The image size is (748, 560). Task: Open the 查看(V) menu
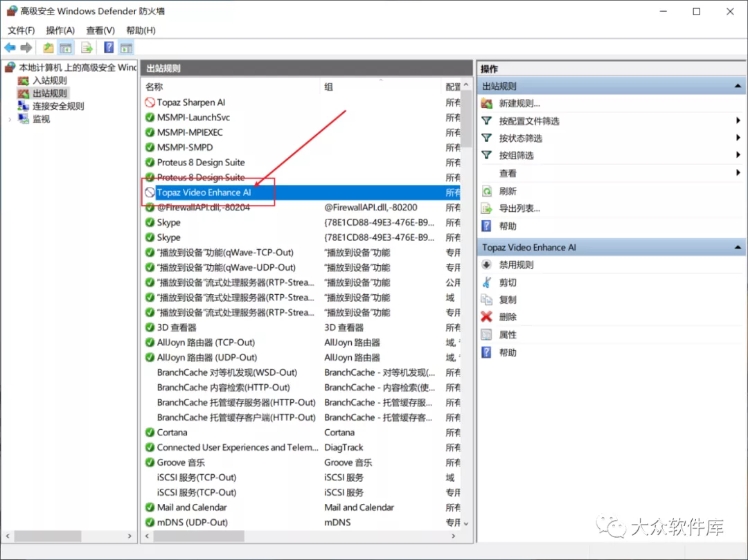click(x=100, y=30)
